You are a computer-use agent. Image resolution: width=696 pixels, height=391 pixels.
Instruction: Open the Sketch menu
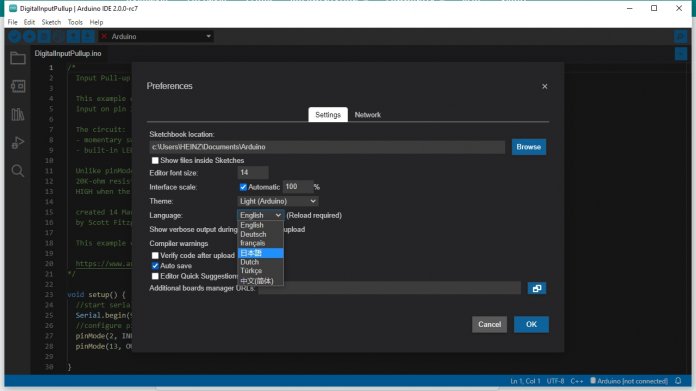coord(51,22)
